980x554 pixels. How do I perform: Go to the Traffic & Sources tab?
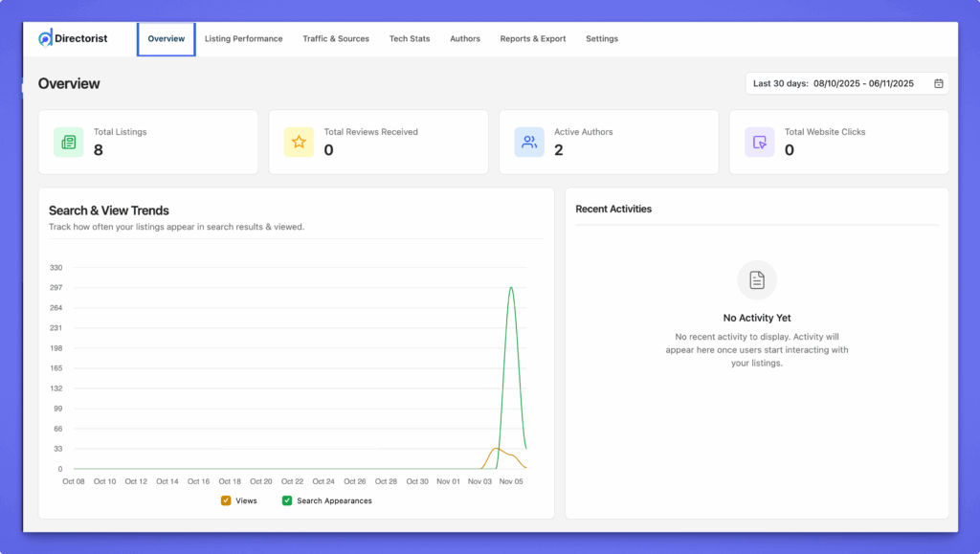(336, 39)
